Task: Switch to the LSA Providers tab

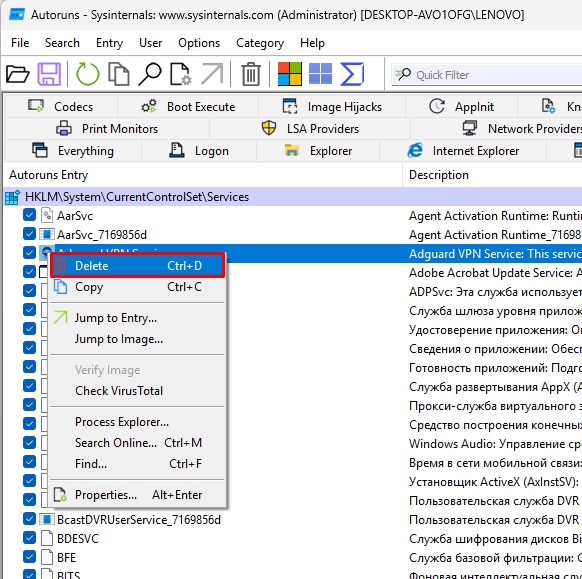Action: tap(310, 128)
